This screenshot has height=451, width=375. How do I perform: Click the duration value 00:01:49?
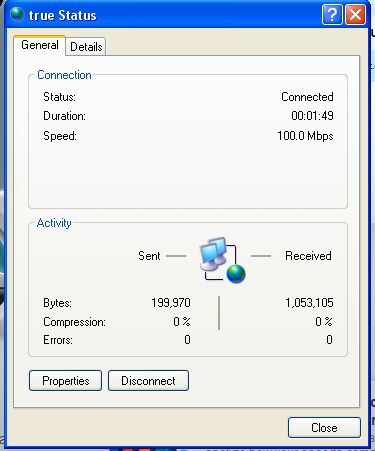tap(312, 116)
